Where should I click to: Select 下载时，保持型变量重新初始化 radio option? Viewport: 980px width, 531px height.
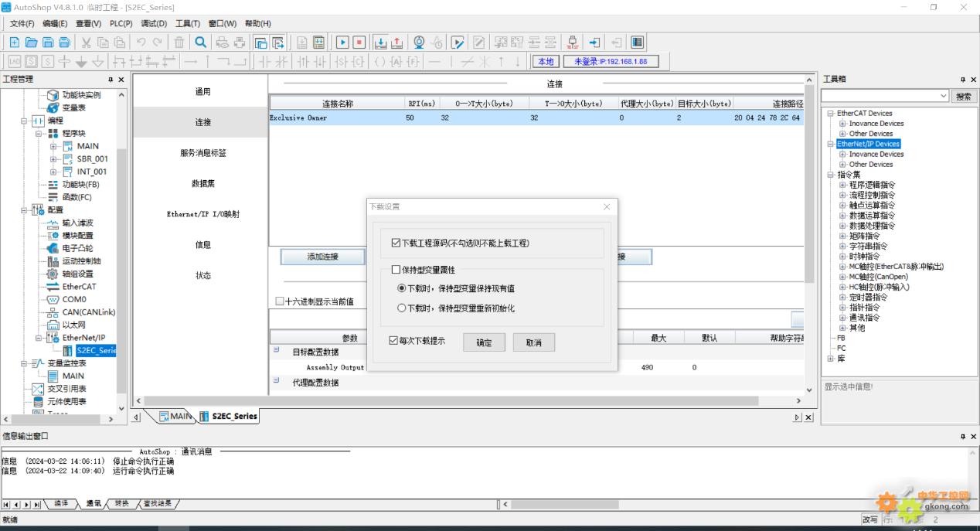coord(402,308)
